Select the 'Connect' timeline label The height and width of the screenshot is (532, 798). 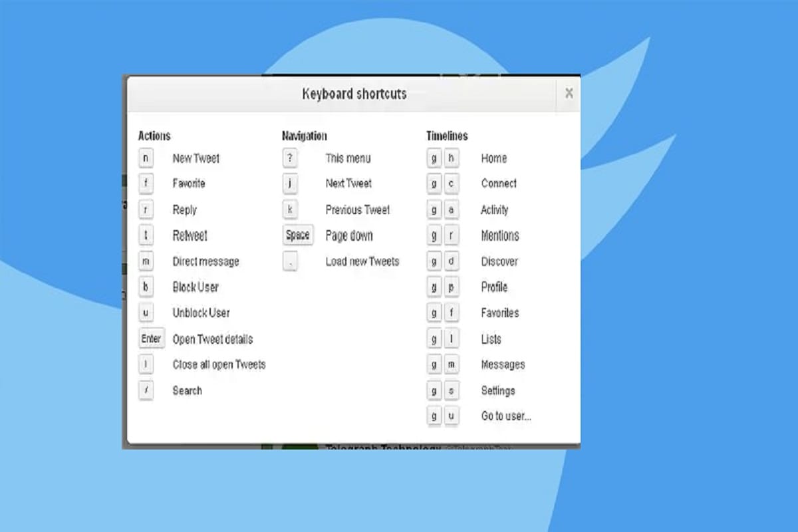pos(499,184)
